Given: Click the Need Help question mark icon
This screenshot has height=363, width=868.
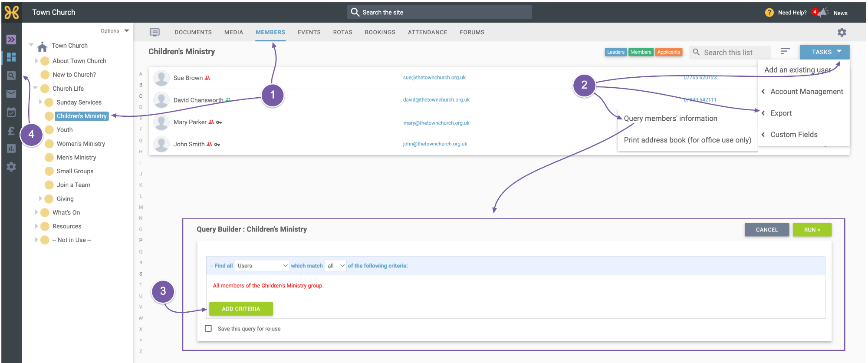Looking at the screenshot, I should (769, 13).
